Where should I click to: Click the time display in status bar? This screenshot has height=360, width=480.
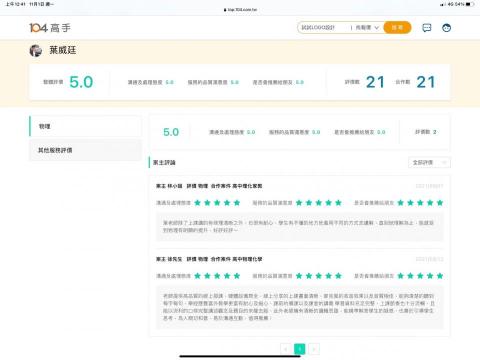pyautogui.click(x=16, y=4)
